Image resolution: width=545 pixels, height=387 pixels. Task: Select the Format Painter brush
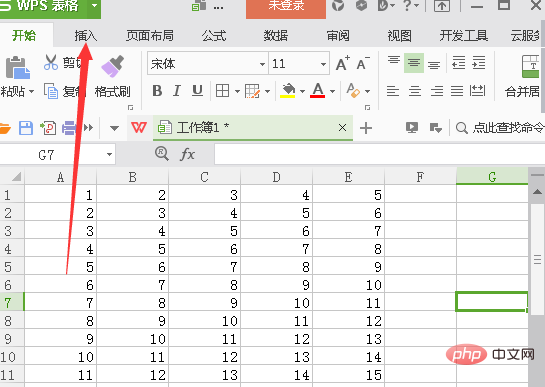click(113, 66)
